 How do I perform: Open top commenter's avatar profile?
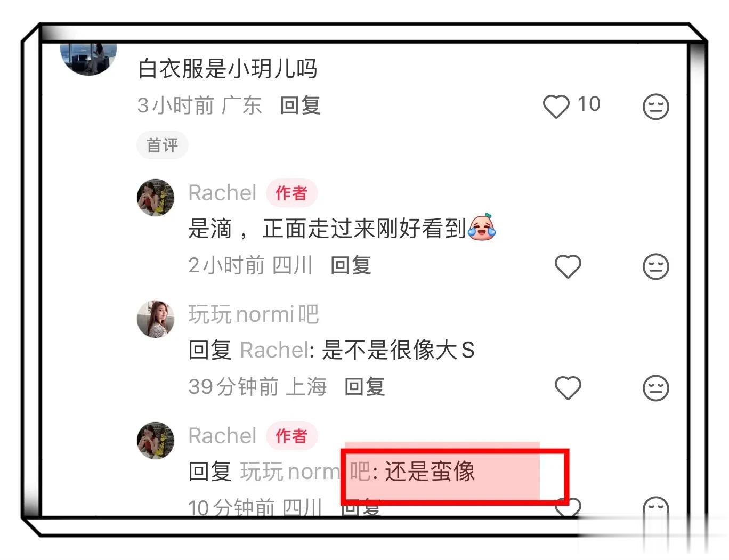click(88, 59)
